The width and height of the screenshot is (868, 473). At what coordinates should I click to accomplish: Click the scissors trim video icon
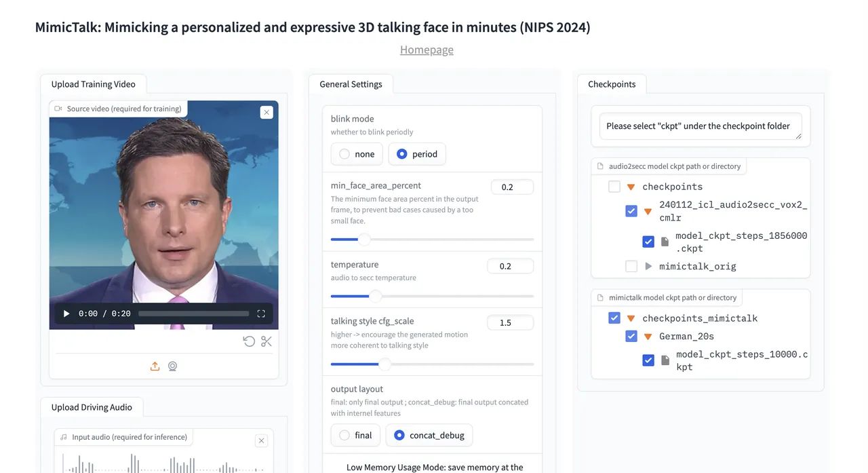[x=267, y=341]
